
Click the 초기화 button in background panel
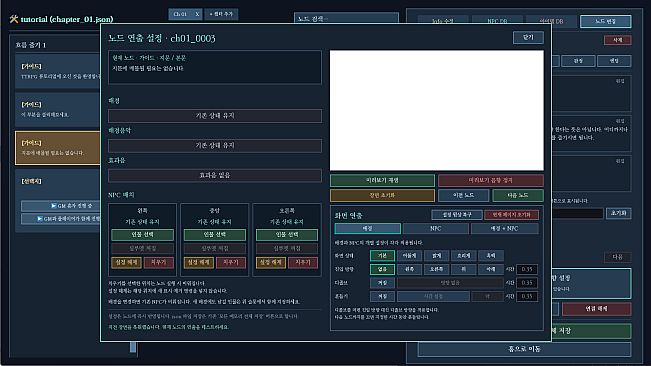click(619, 213)
